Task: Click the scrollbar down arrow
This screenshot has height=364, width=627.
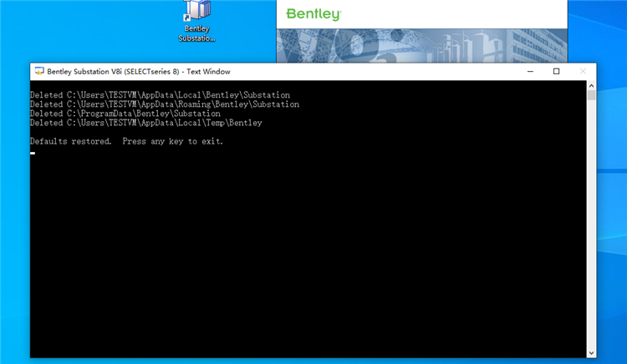Action: click(x=591, y=353)
